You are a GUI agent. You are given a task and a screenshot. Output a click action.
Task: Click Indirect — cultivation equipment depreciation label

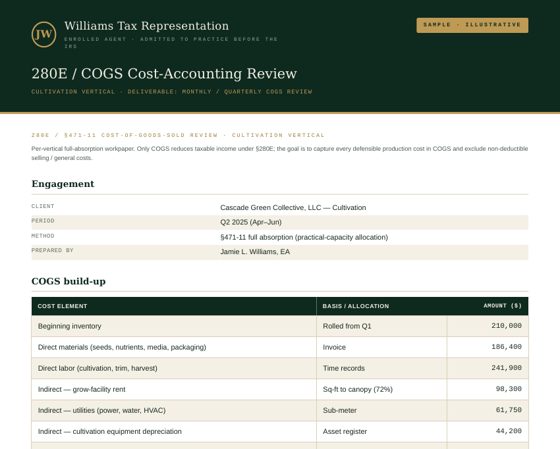110,431
